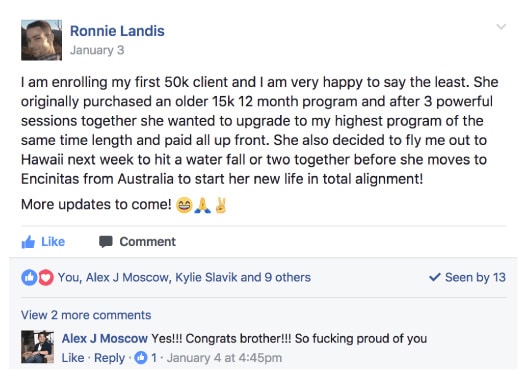Open Alex J Moscow commenter name

coord(105,338)
